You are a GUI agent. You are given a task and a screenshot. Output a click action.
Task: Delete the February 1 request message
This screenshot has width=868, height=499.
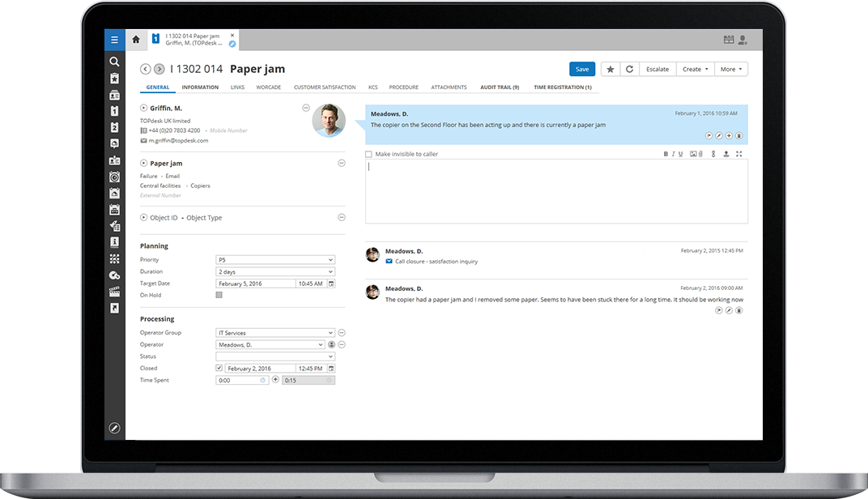[x=739, y=136]
